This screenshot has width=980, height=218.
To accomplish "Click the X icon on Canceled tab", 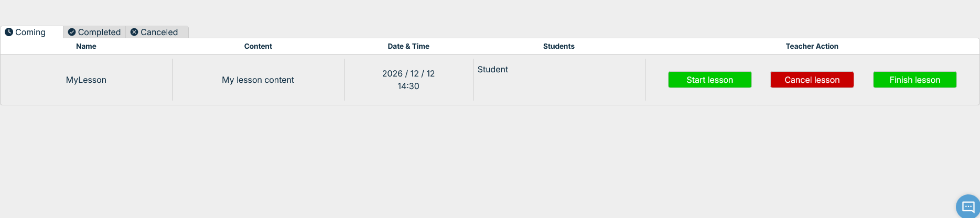I will [x=134, y=32].
